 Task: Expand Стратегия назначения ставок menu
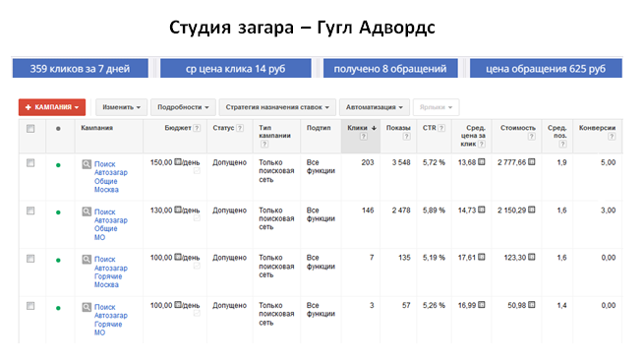coord(277,107)
